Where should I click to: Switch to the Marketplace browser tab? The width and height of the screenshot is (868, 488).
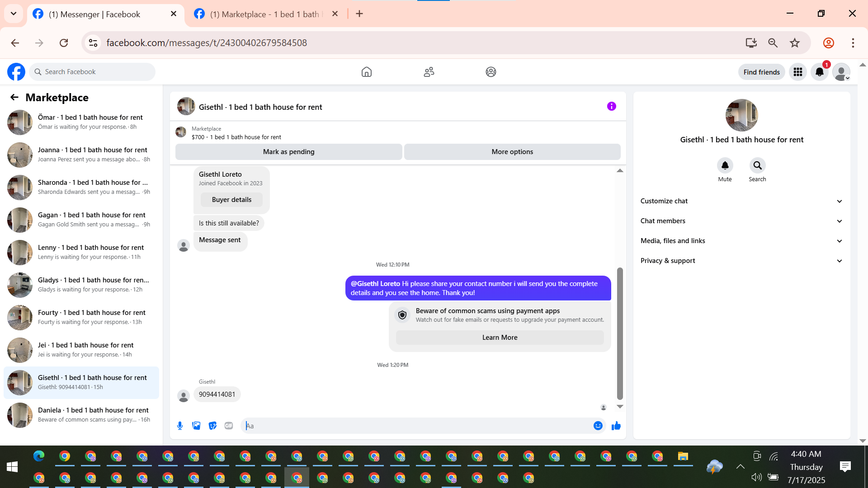pyautogui.click(x=264, y=14)
